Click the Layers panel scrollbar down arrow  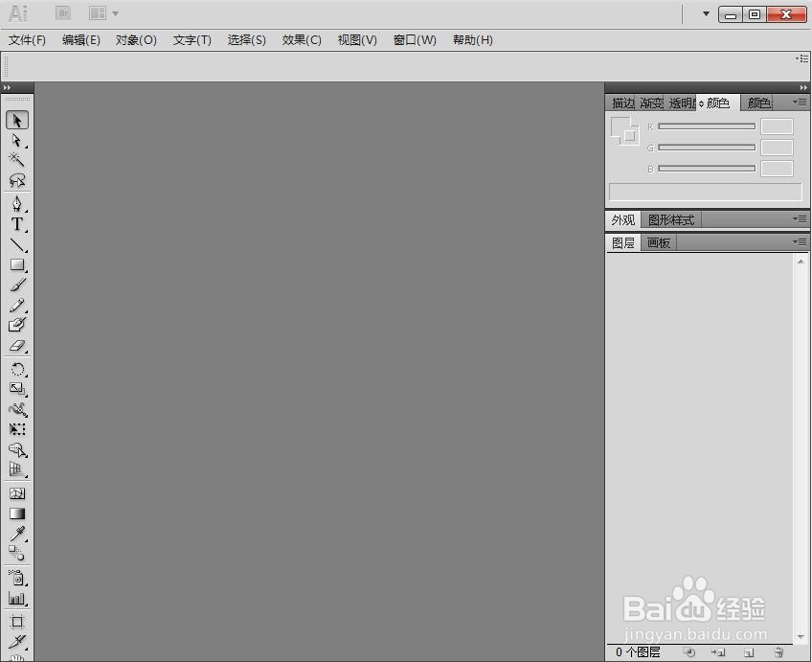point(802,635)
